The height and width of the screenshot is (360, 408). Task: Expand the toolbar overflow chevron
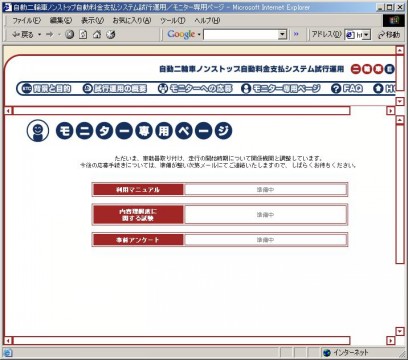pos(296,34)
